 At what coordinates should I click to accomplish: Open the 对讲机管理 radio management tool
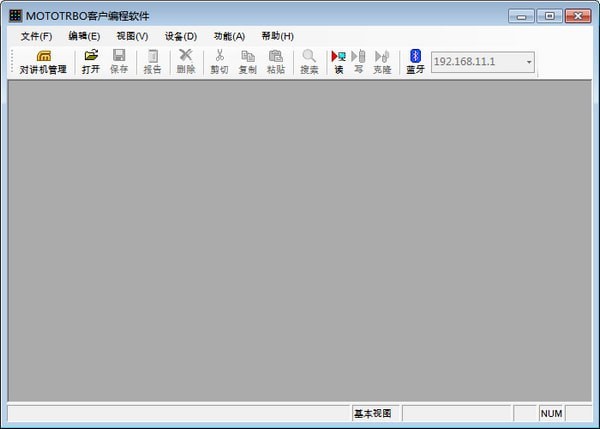43,62
